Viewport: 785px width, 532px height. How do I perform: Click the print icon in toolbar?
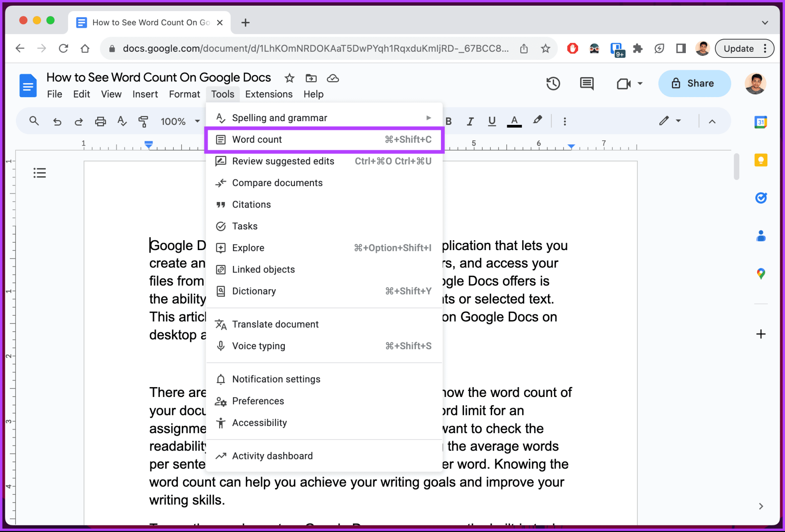click(100, 121)
